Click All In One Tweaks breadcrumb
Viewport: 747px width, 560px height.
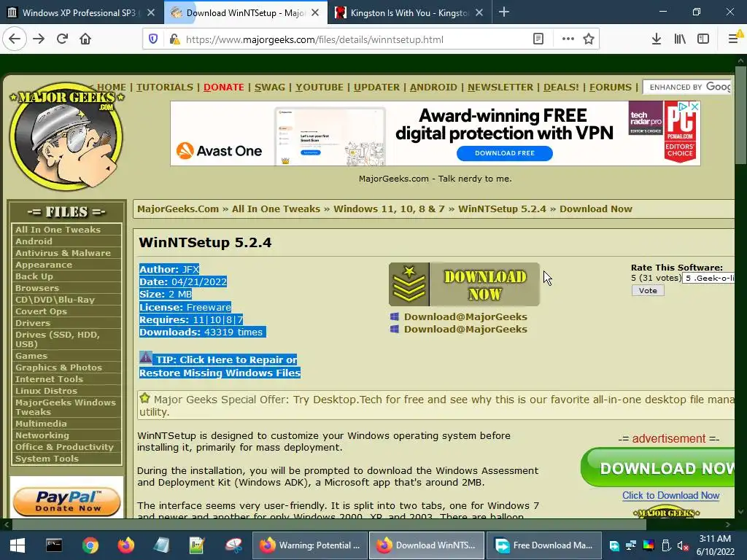pyautogui.click(x=276, y=209)
